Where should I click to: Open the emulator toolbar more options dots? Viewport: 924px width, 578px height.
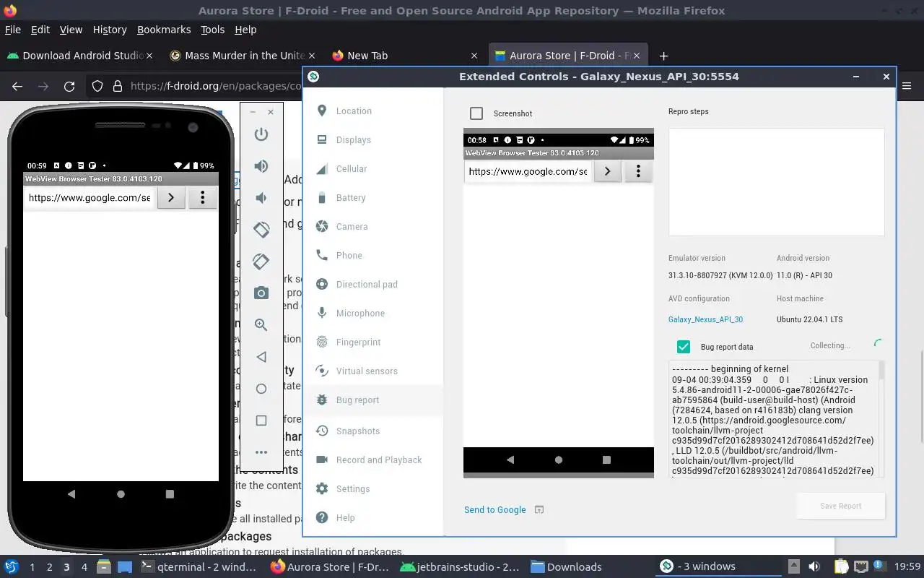coord(261,452)
